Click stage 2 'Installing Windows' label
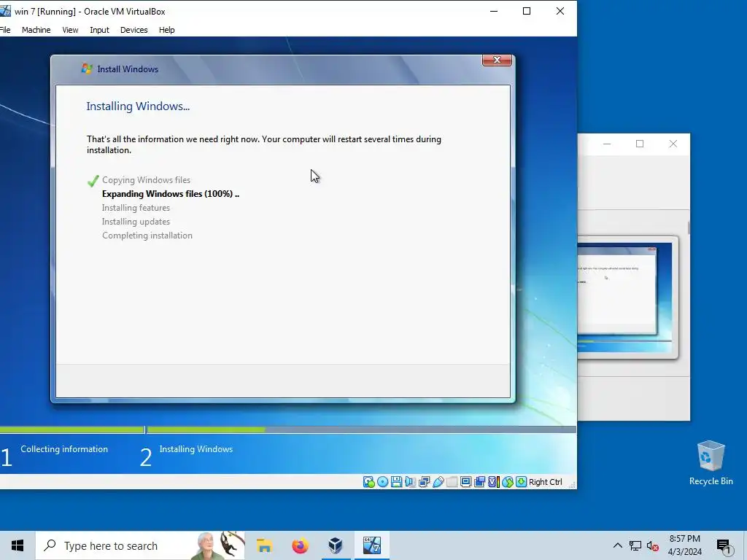 coord(196,449)
